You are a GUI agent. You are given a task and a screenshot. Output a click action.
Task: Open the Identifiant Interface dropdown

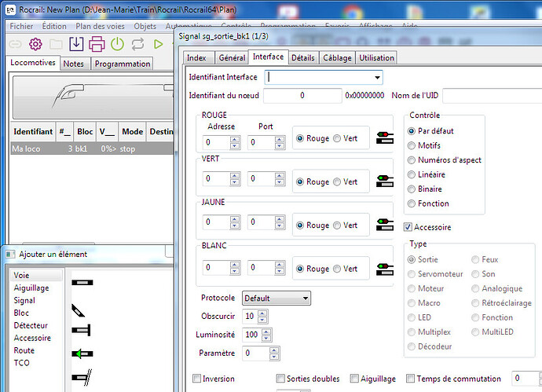coord(377,77)
